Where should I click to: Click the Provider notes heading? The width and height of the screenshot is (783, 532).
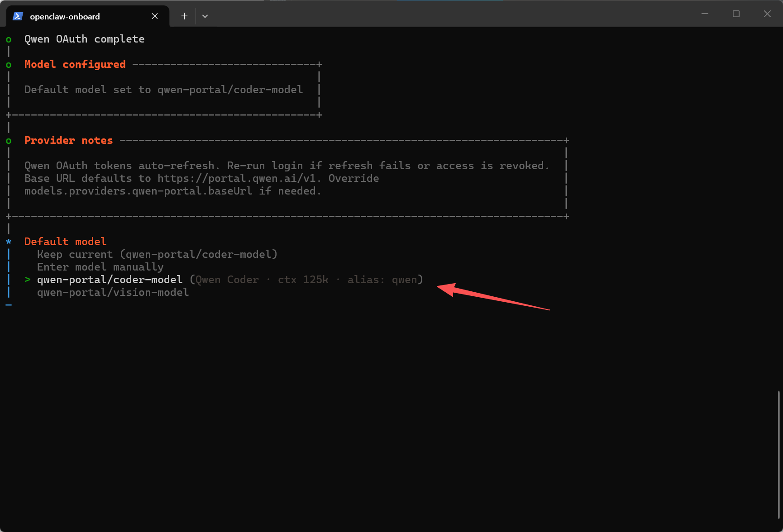pos(68,140)
